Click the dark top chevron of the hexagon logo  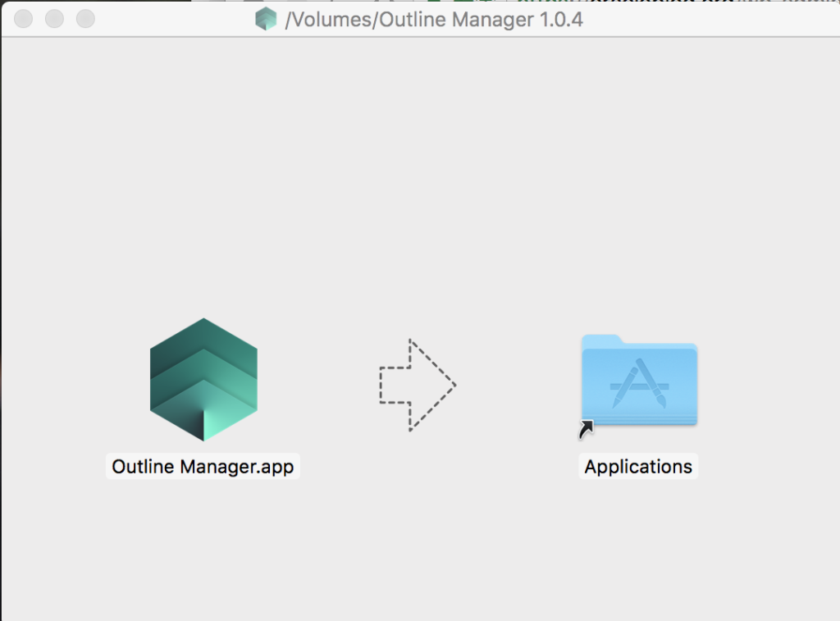click(203, 336)
